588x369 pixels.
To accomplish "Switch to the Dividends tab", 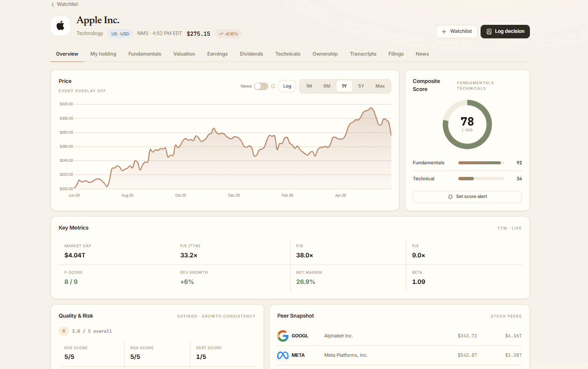I will [x=251, y=54].
